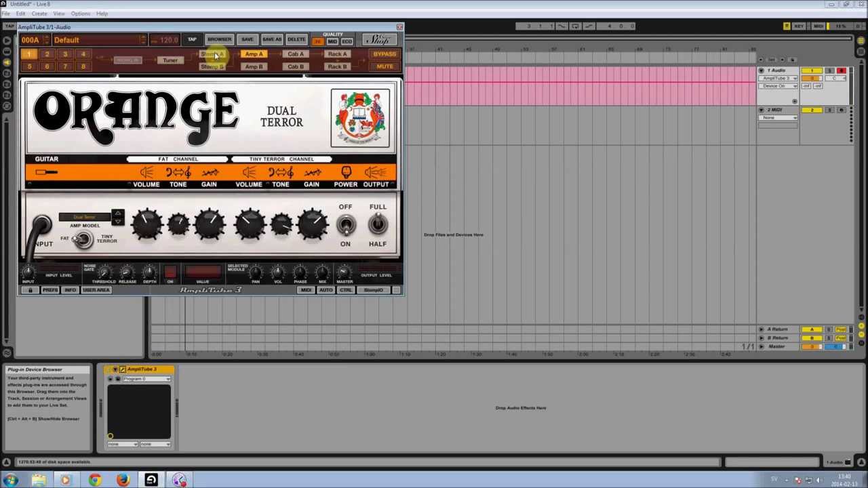Click the Fat channel Volume knob

[146, 224]
